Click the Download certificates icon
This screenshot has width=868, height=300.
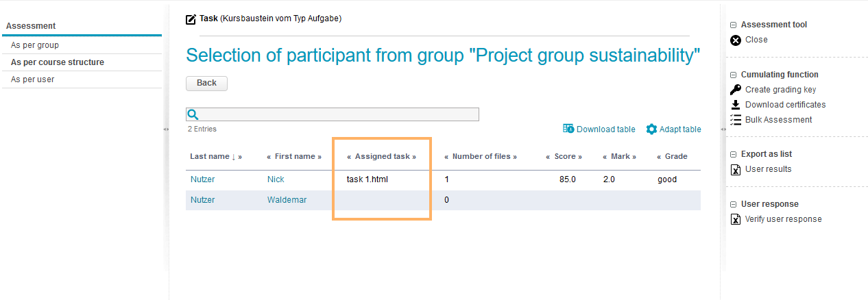(x=736, y=105)
